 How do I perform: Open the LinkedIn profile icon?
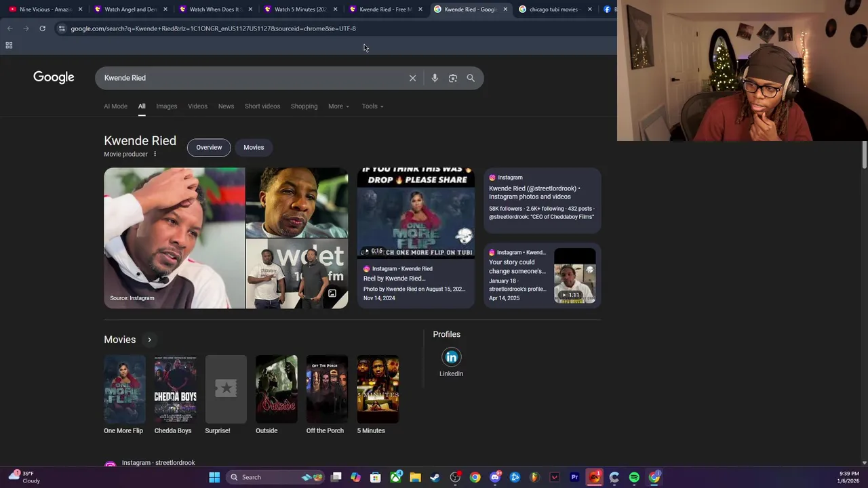coord(451,357)
